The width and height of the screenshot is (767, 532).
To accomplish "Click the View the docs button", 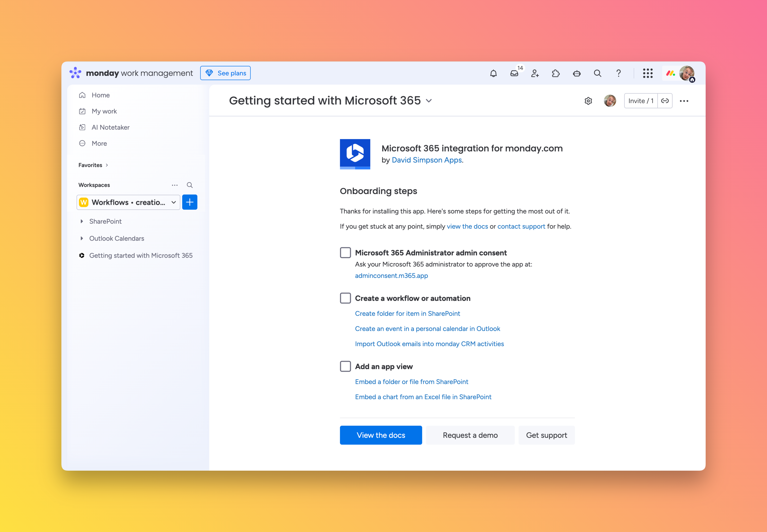I will coord(381,435).
